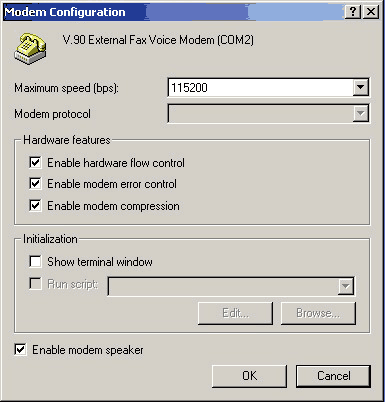The image size is (385, 402).
Task: Toggle the Run script checkbox
Action: tap(35, 284)
